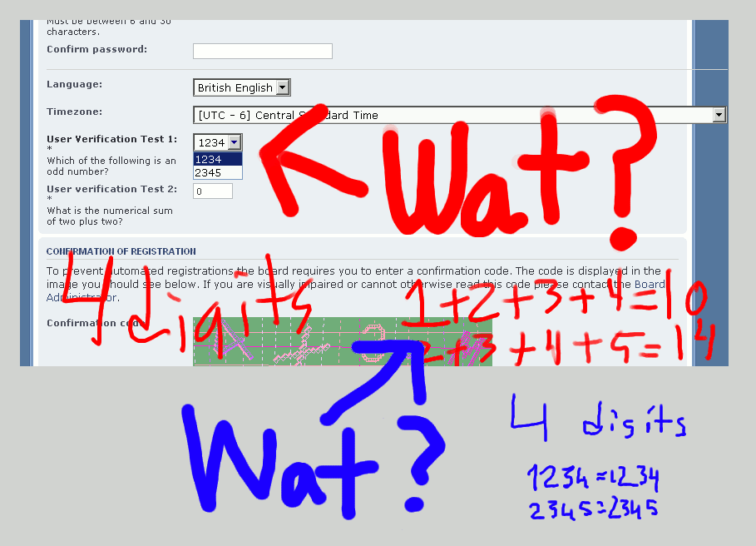Viewport: 756px width, 546px height.
Task: Click the 'User Verification Test 1:' label
Action: 111,139
